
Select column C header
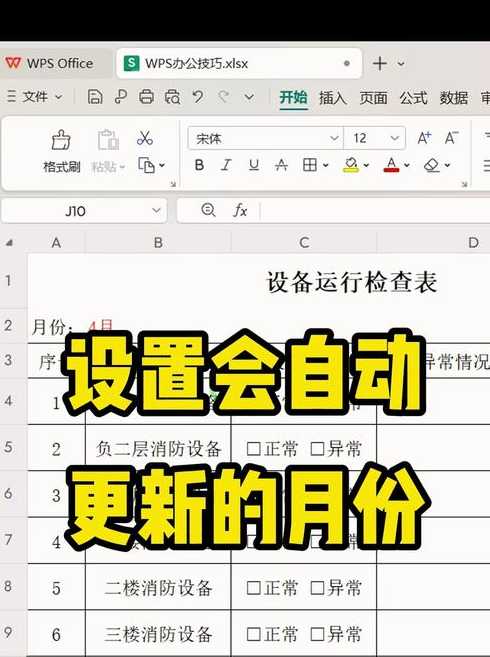click(x=304, y=243)
